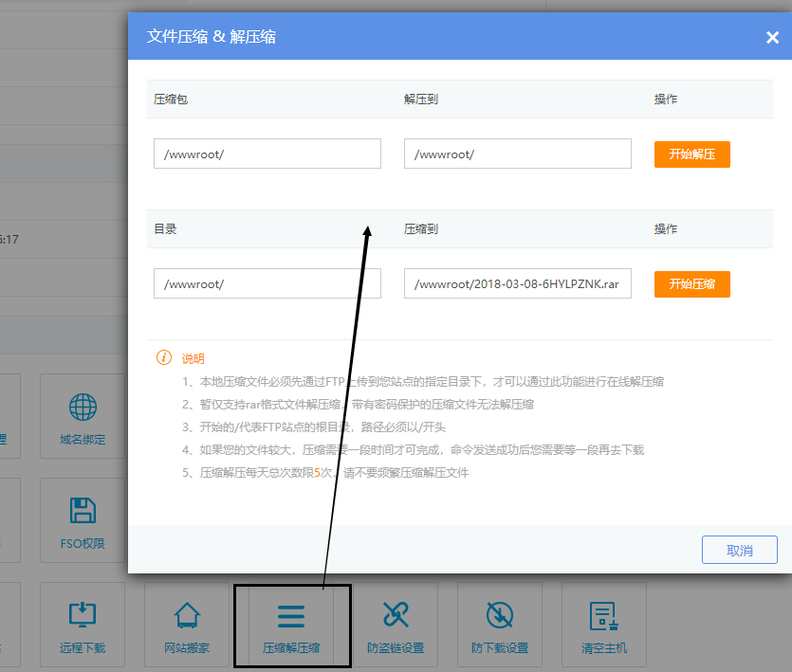Click the orange info icon beside 说明

coord(164,358)
